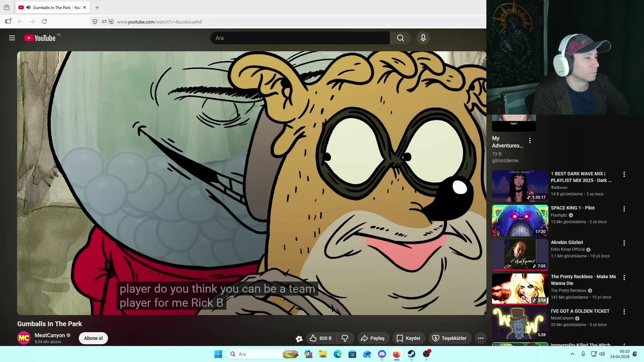Open Space King 1 - Pilot thumbnail
Screen dimensions: 644x362
(x=520, y=220)
